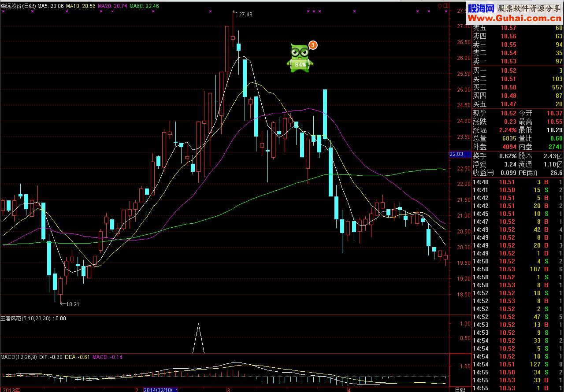Click the highlighted 2014/02/10 date marker
The height and width of the screenshot is (392, 564).
160,390
